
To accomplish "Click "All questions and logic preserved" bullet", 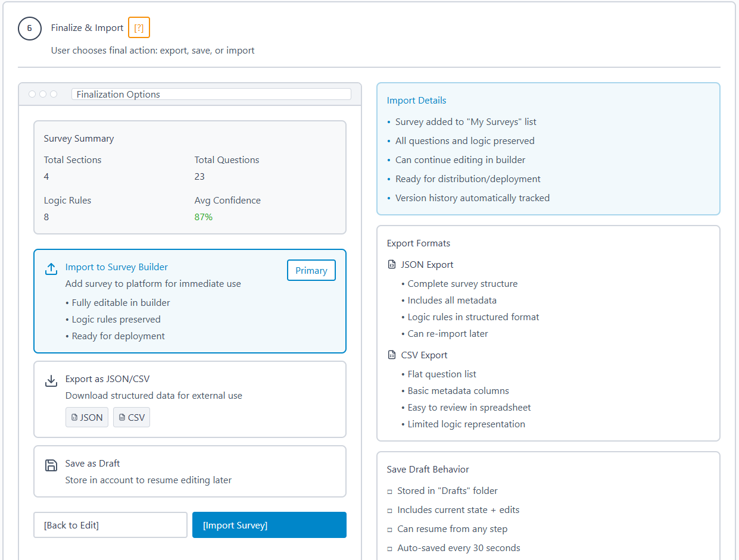I will pyautogui.click(x=465, y=140).
